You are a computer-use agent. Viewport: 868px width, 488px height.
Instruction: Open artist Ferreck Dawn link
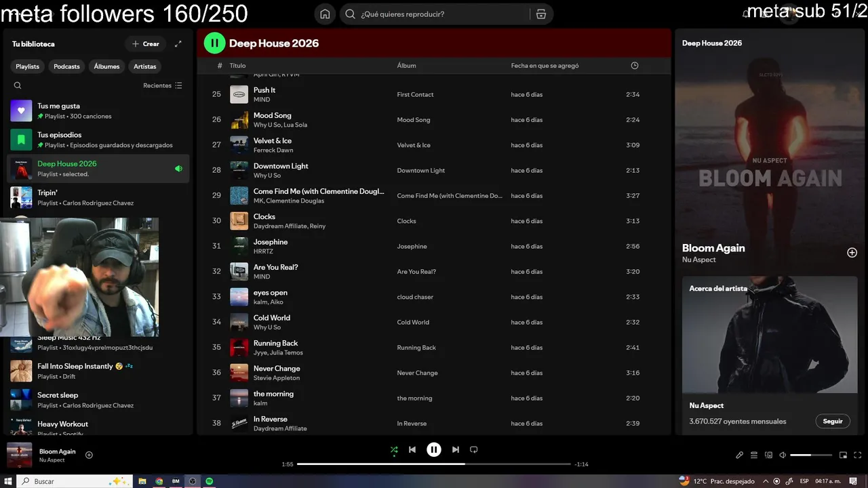(x=273, y=150)
